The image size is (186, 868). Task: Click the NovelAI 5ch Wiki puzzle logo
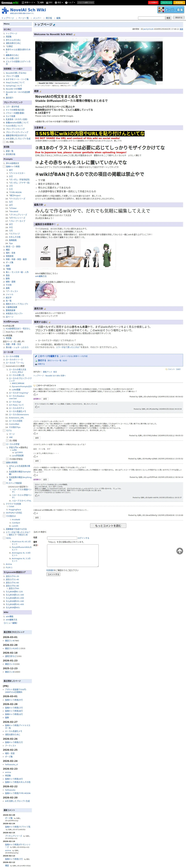5,10
